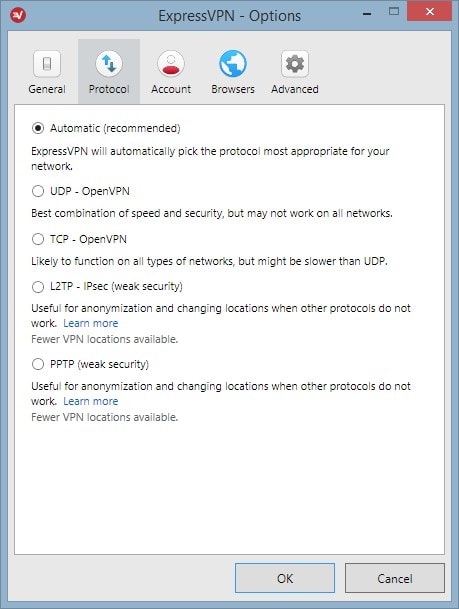Go to the Advanced tab label
459x609 pixels.
click(295, 89)
